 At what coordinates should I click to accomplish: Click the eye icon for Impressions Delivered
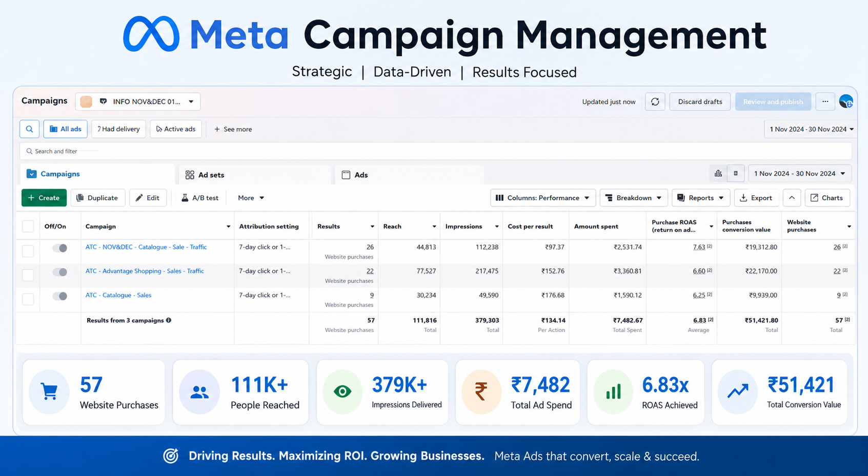342,392
